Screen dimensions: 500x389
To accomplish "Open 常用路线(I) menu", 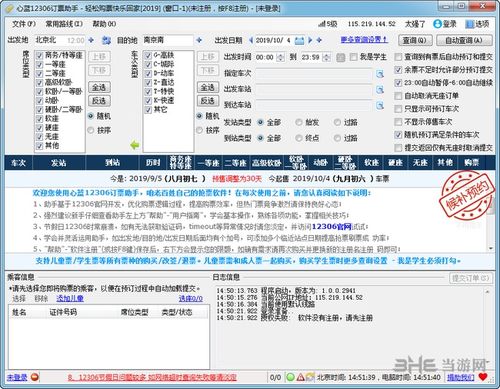I will point(64,24).
